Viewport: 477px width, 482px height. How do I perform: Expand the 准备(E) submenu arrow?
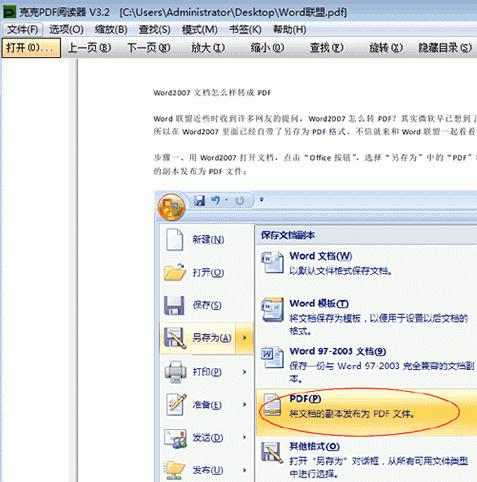[245, 404]
